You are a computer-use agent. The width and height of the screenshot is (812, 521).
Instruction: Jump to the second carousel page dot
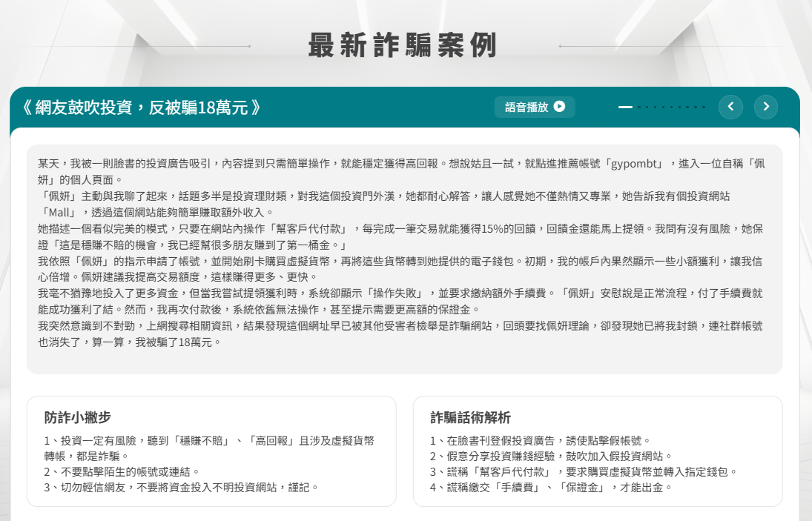[x=639, y=107]
